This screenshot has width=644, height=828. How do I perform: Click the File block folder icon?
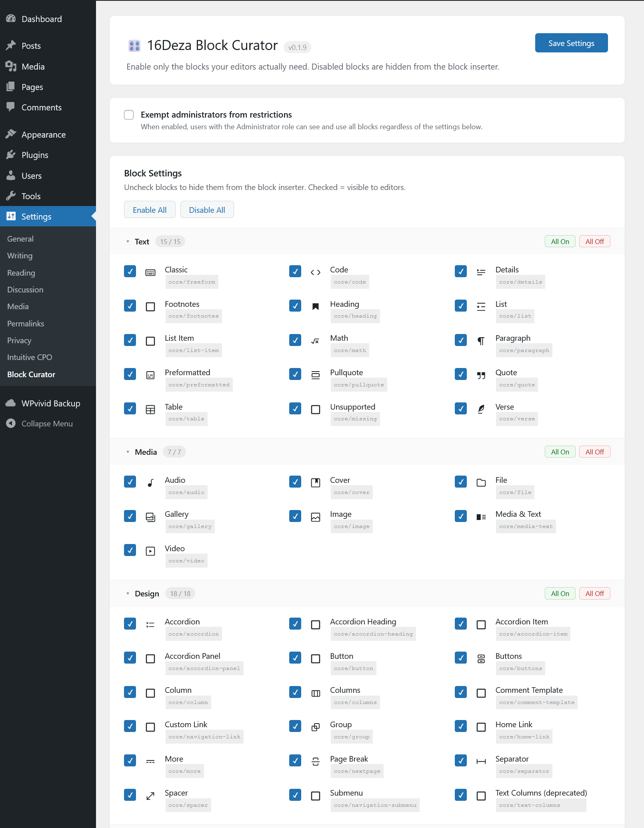pyautogui.click(x=481, y=483)
